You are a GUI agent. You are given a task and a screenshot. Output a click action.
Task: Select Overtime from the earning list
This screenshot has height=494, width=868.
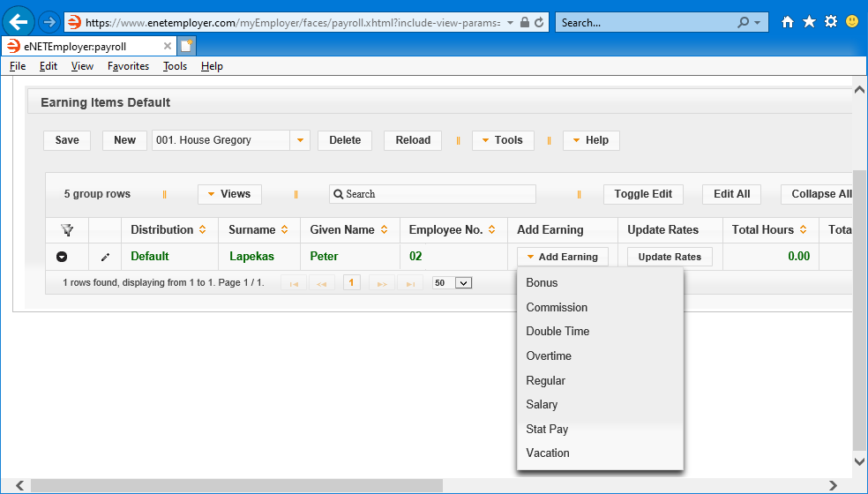549,356
